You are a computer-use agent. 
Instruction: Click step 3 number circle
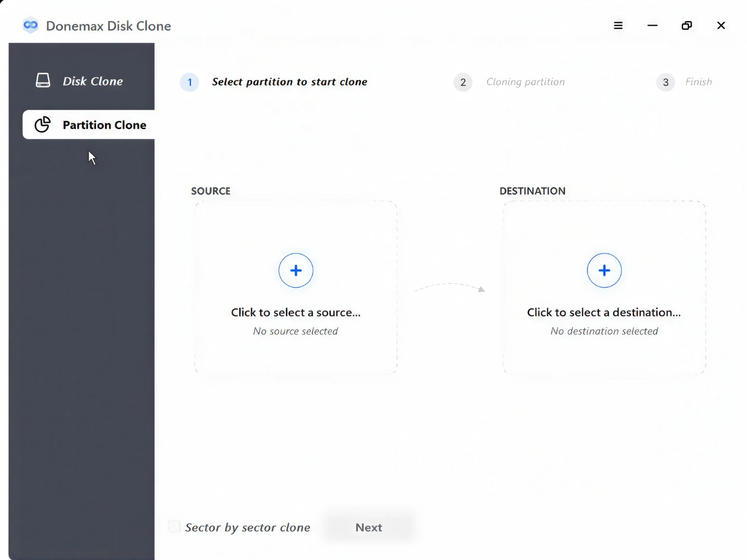pyautogui.click(x=666, y=82)
